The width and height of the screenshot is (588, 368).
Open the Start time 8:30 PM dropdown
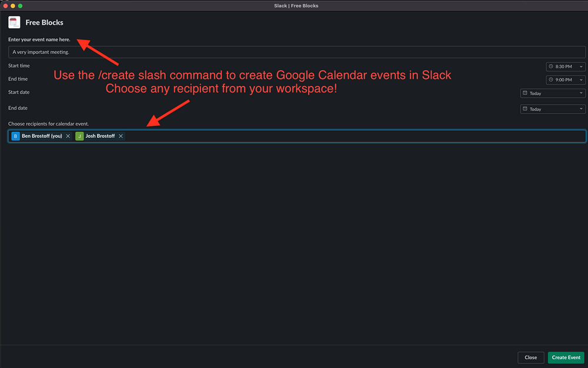click(x=566, y=67)
